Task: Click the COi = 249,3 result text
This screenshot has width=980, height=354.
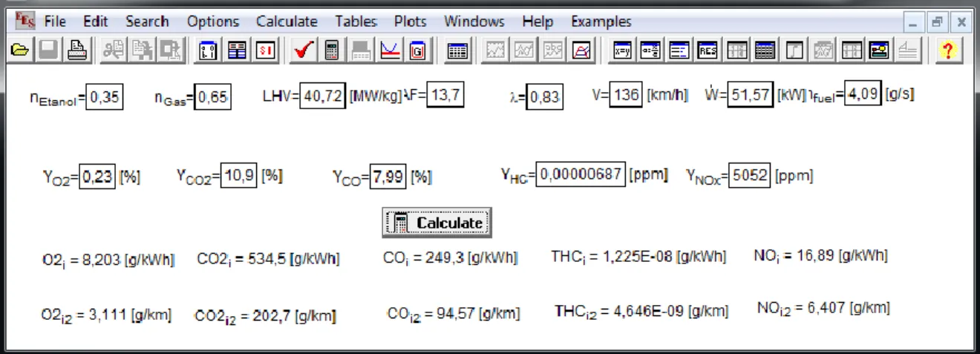Action: tap(451, 258)
